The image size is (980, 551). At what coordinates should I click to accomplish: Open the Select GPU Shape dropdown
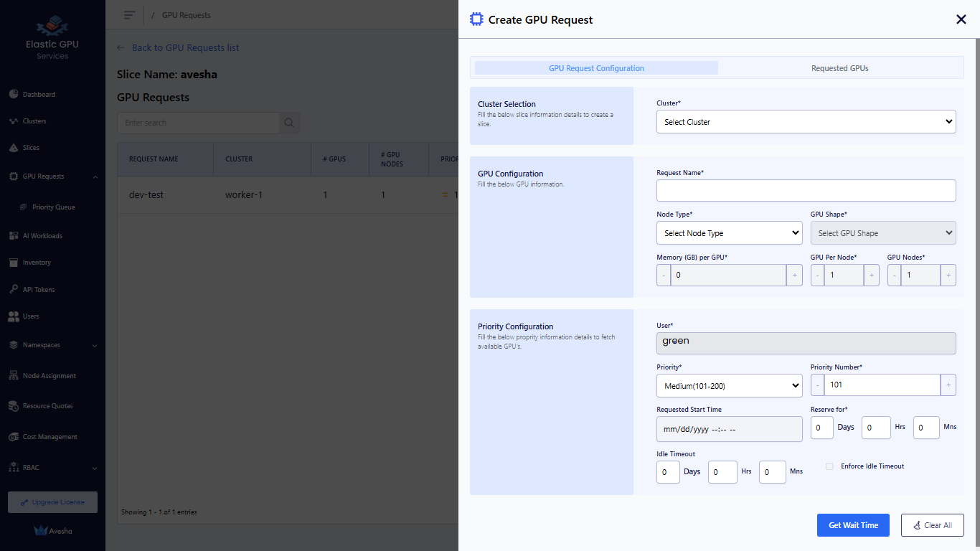pos(883,233)
